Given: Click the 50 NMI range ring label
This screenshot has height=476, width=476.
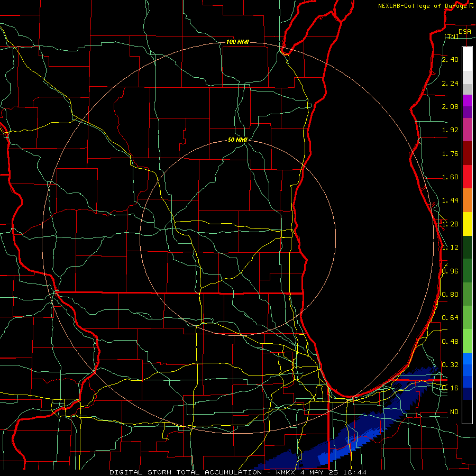Looking at the screenshot, I should 237,140.
